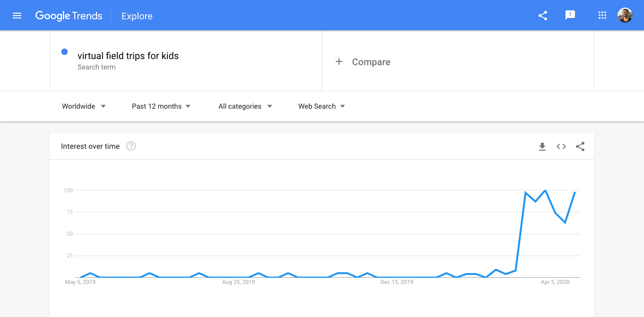The height and width of the screenshot is (317, 644).
Task: Click the chart peak at value 100
Action: [546, 190]
